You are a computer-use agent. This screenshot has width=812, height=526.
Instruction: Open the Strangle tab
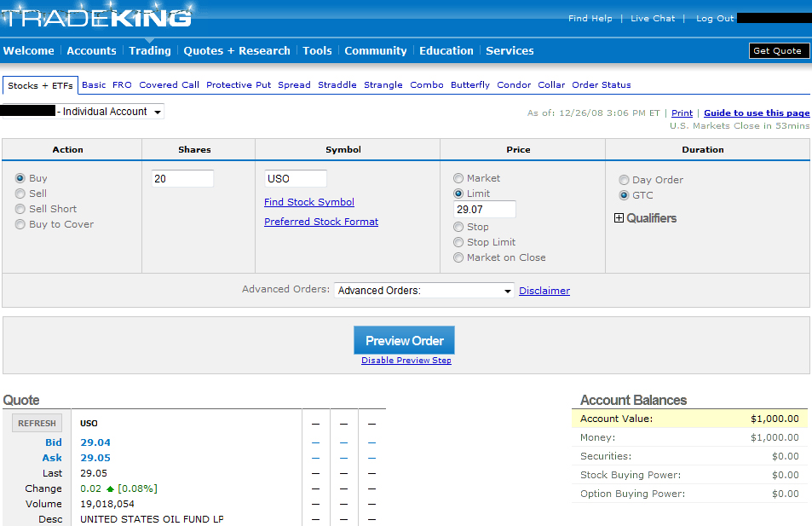[383, 85]
